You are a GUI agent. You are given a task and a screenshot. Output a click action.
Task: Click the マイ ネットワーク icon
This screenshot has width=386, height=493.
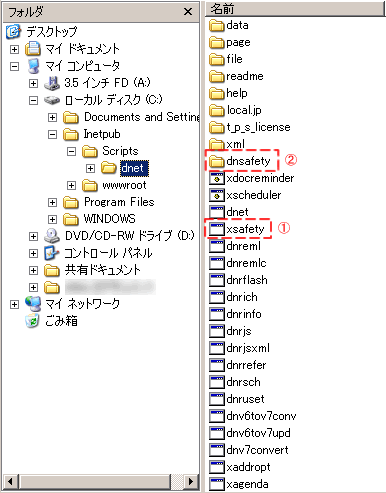33,304
